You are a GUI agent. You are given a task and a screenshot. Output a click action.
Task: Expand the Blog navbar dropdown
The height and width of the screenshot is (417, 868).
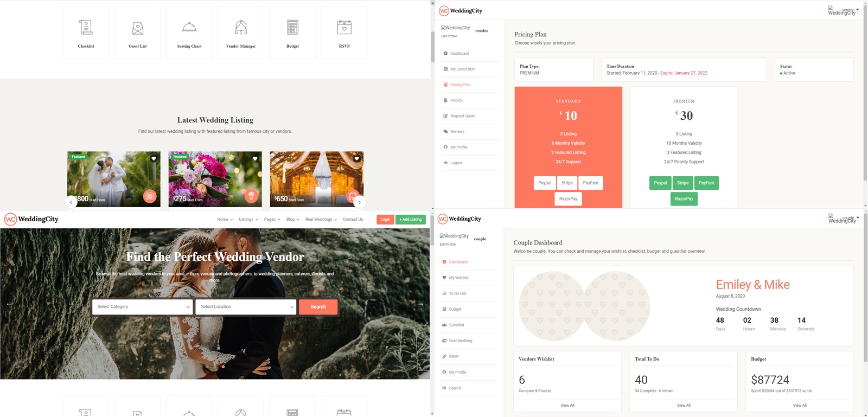(x=293, y=220)
